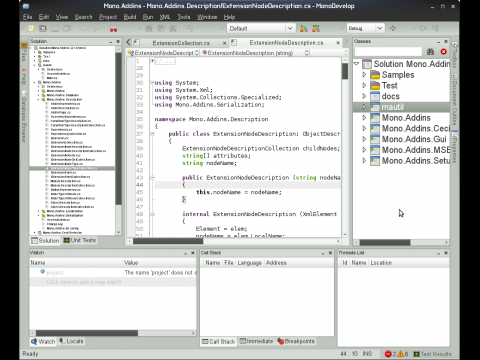The height and width of the screenshot is (360, 480).
Task: Open the Run menu
Action: click(148, 17)
